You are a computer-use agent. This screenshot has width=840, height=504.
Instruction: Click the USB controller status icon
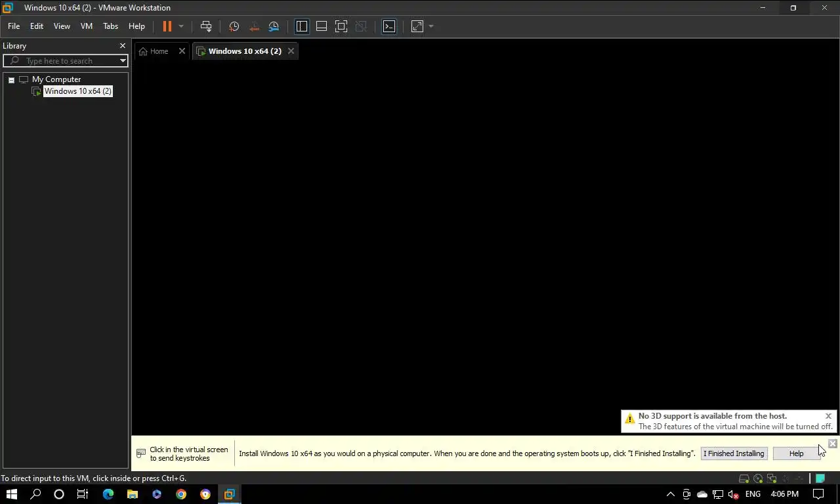point(799,479)
